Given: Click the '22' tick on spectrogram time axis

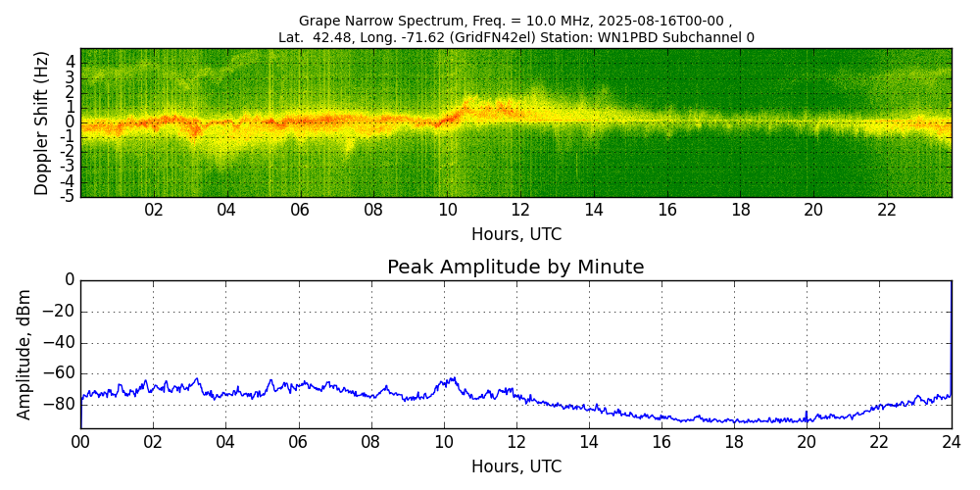Looking at the screenshot, I should click(887, 211).
